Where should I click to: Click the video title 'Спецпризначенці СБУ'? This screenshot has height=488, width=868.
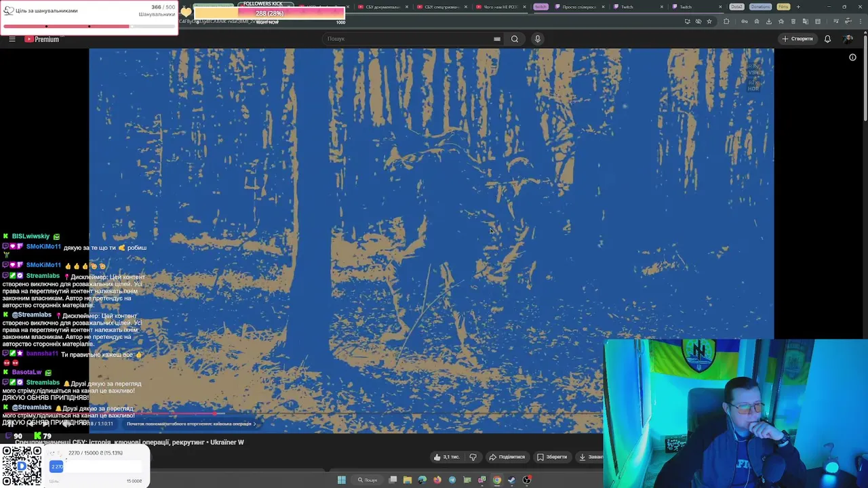tap(129, 442)
